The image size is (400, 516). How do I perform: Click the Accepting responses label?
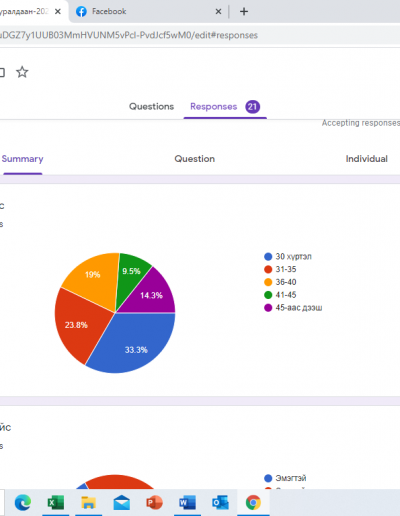tap(361, 123)
